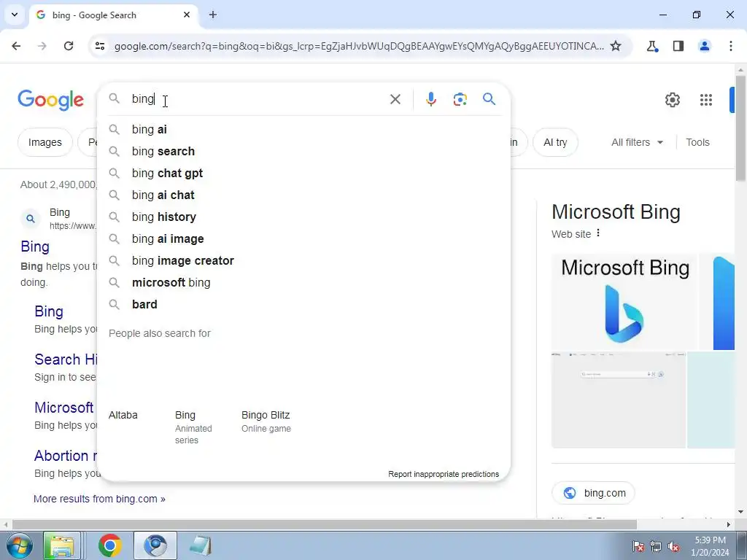Screen dimensions: 747x560
Task: Open the Bing Animated series related search
Action: click(193, 427)
